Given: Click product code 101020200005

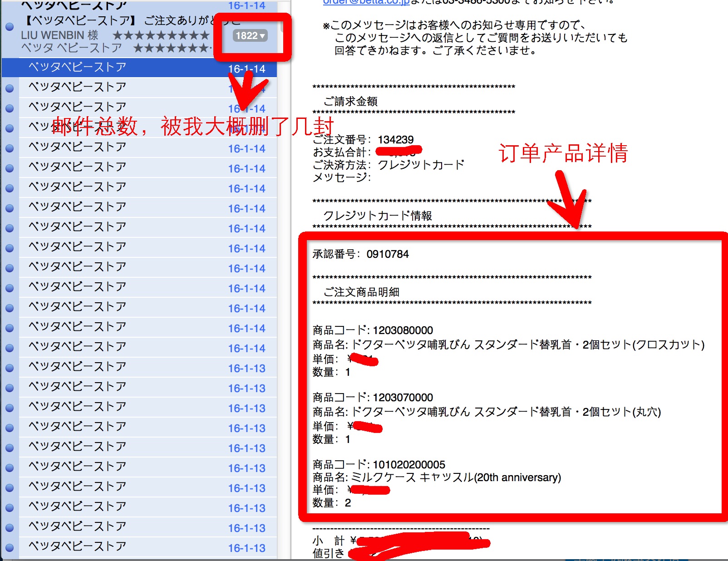Looking at the screenshot, I should (x=409, y=464).
